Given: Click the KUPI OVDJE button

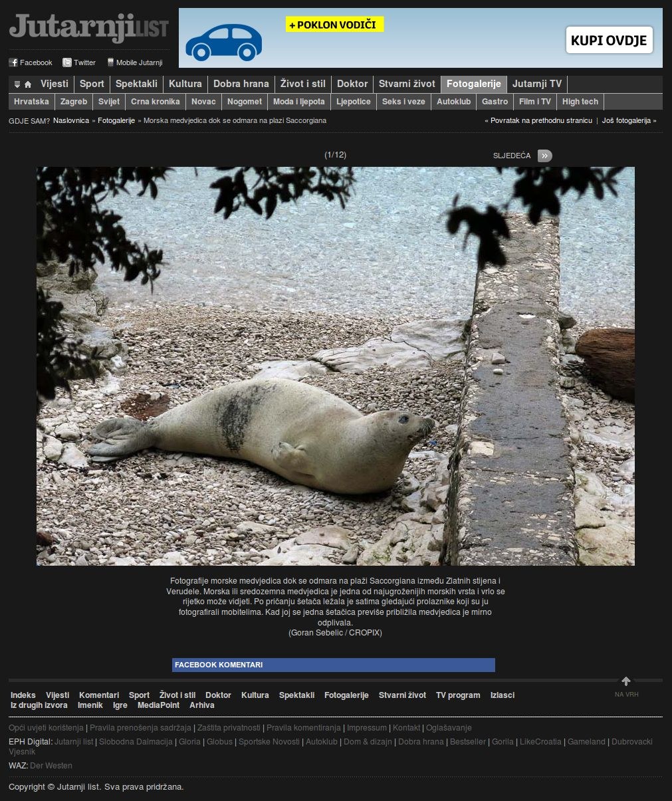Looking at the screenshot, I should 609,41.
